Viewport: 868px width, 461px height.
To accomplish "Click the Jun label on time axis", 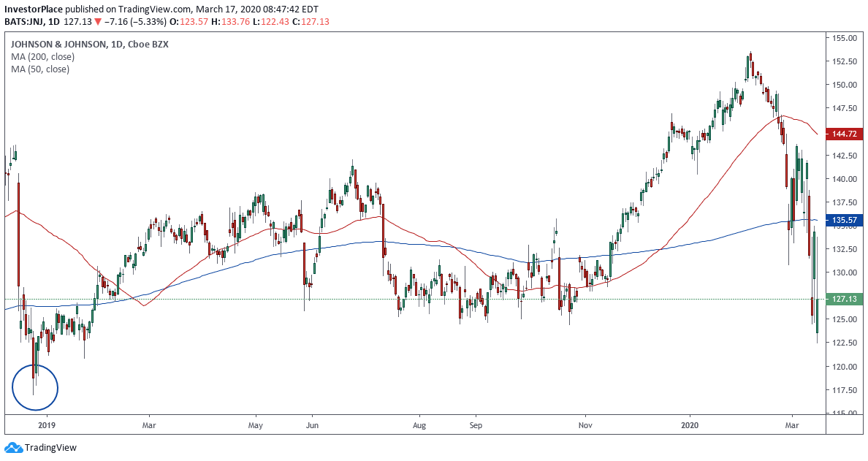I will [312, 426].
